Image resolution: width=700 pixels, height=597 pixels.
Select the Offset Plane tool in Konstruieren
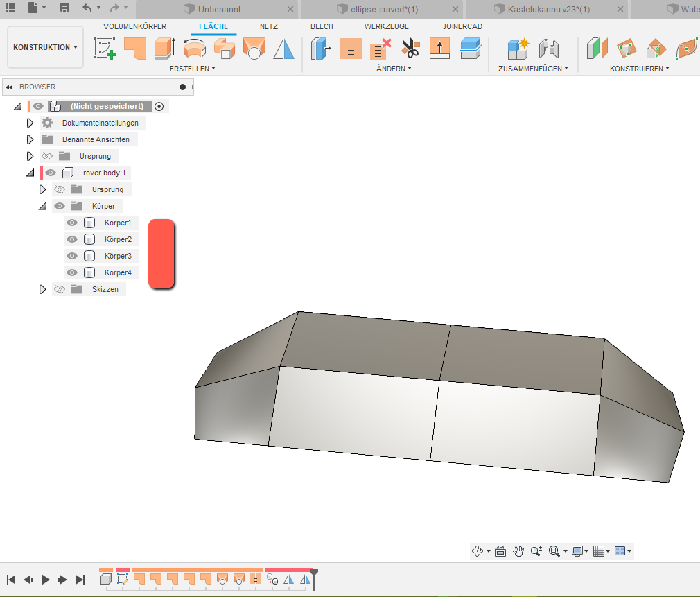[597, 49]
